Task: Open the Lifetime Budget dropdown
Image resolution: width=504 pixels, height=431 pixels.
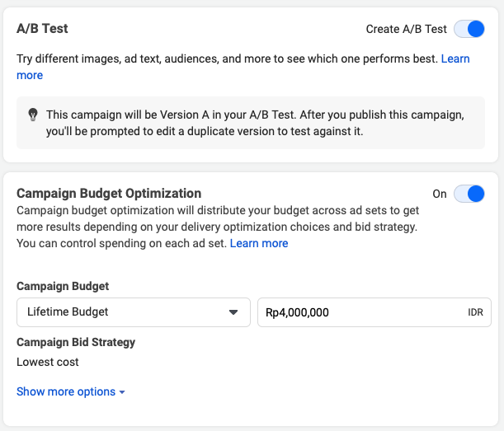Action: point(134,312)
